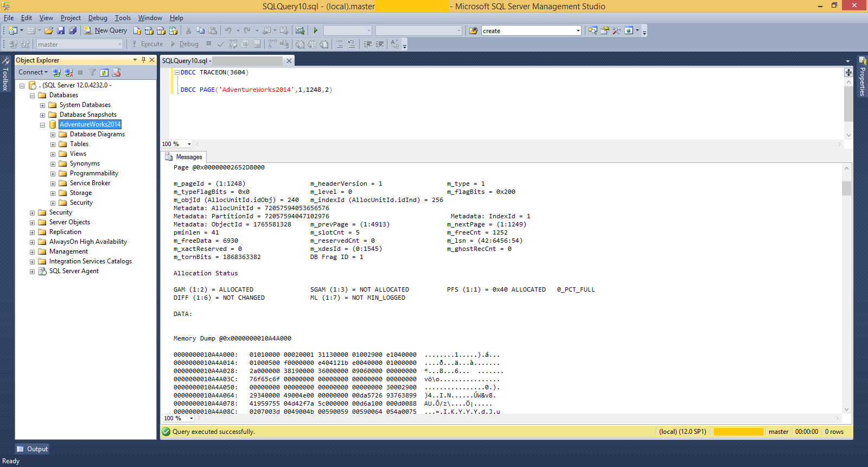
Task: Collapse the Databases node
Action: point(32,96)
